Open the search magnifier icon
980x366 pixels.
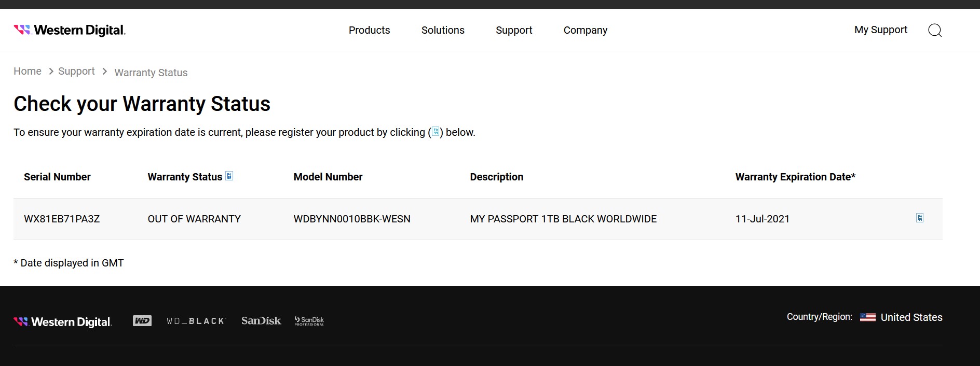[934, 30]
